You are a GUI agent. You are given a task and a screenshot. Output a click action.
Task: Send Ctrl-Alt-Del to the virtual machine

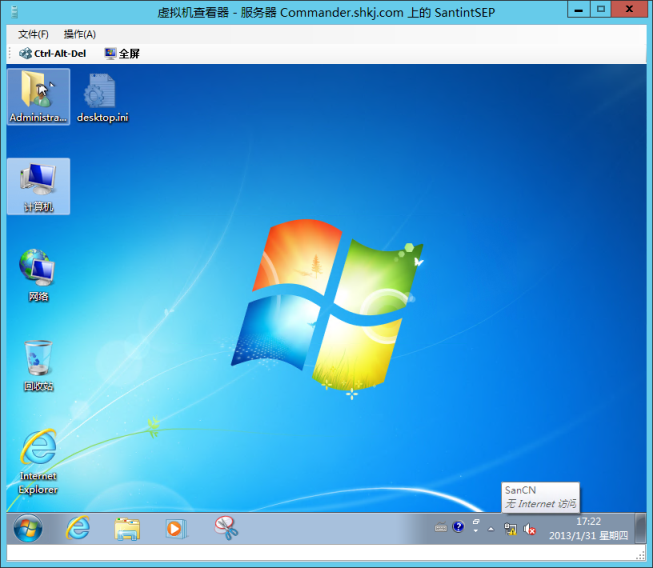52,54
